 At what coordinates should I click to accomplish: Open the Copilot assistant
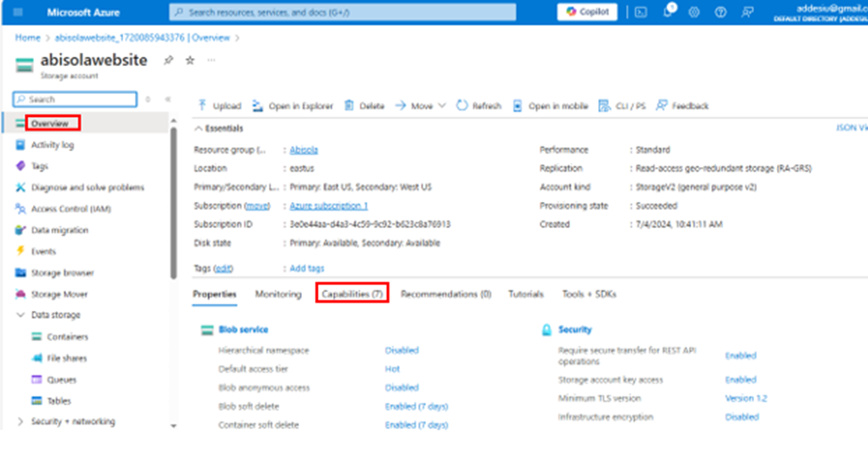[588, 12]
